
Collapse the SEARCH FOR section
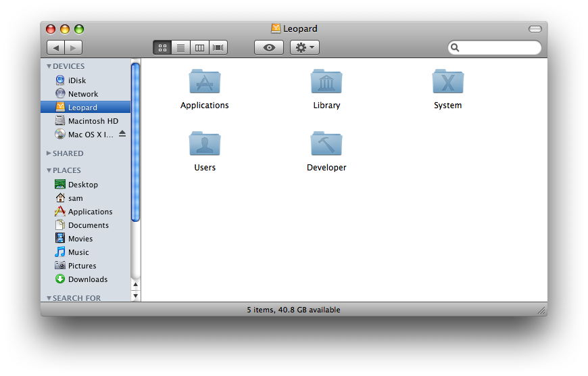(x=49, y=298)
